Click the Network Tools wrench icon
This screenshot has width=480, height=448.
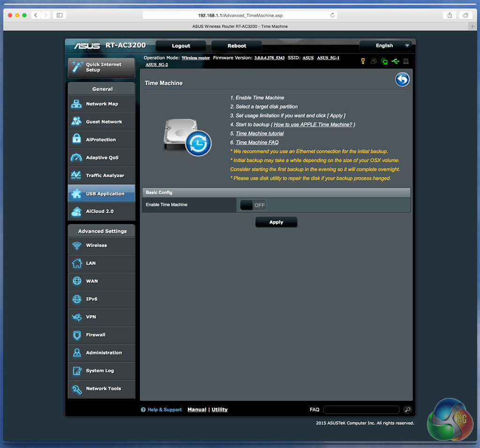(x=77, y=388)
